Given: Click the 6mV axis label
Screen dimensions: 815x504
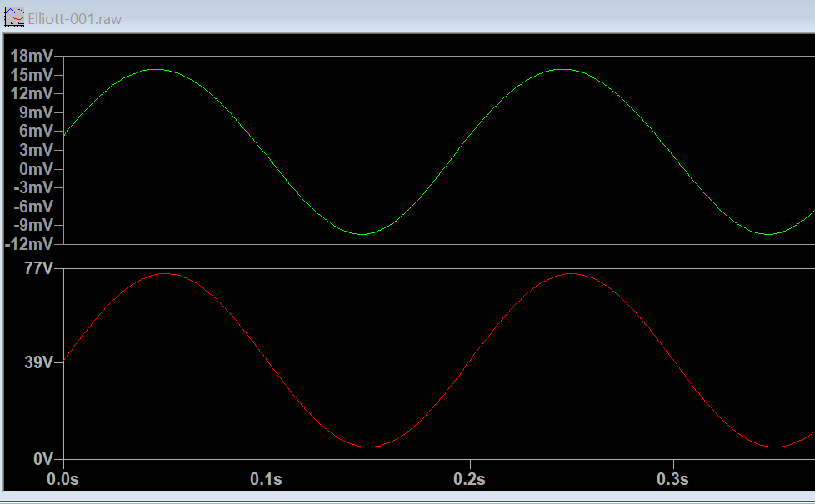Looking at the screenshot, I should pyautogui.click(x=36, y=131).
